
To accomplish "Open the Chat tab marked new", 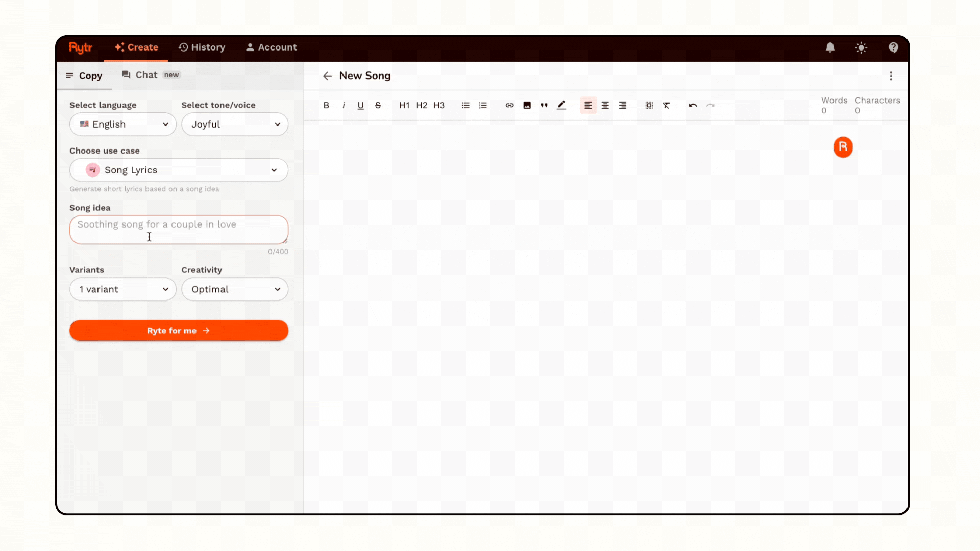I will 144,74.
